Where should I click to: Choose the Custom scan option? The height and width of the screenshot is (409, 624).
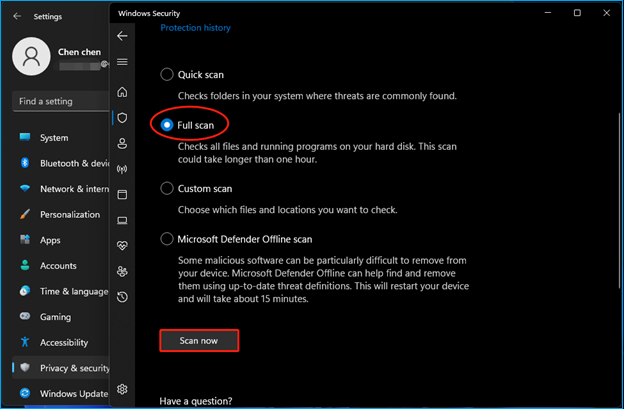coord(167,188)
